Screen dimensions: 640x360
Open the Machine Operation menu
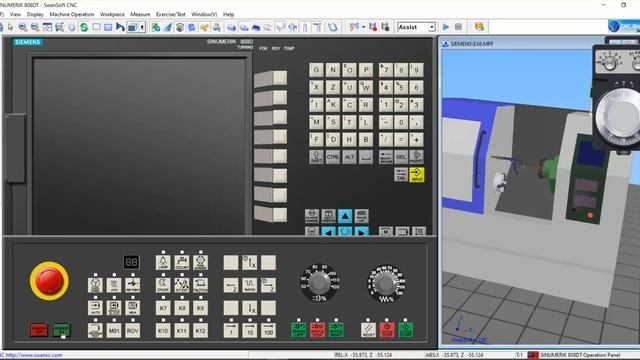click(x=71, y=14)
